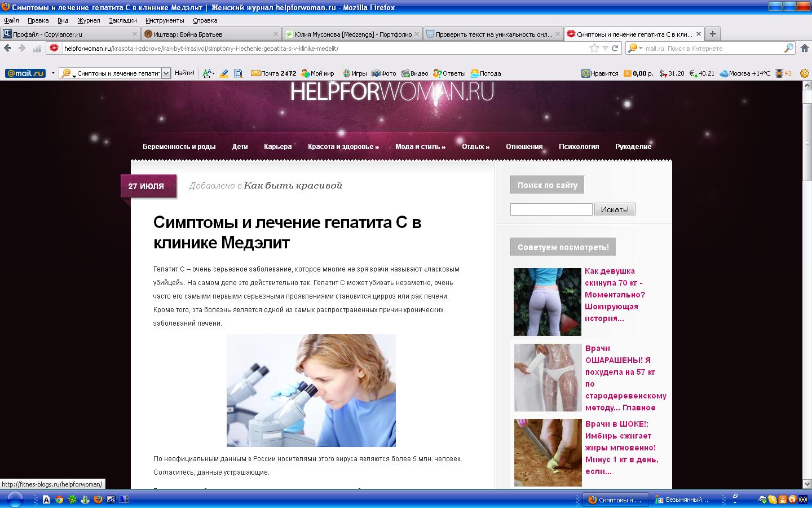Open the Справка menu

(x=205, y=20)
